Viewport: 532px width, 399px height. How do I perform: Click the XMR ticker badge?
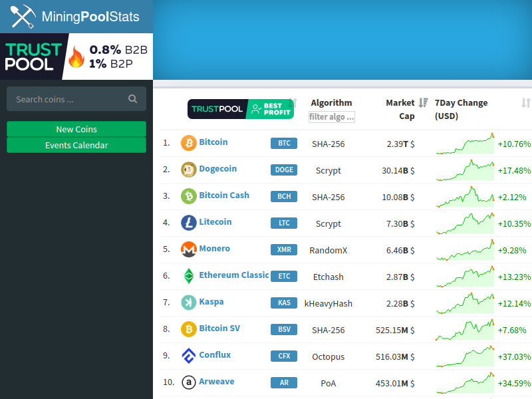click(284, 249)
